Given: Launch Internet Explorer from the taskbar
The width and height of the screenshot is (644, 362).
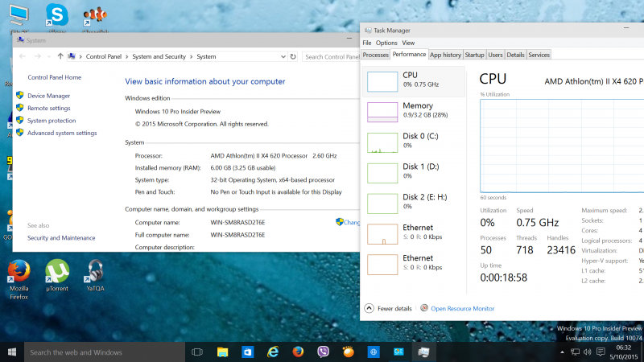Looking at the screenshot, I should (x=273, y=352).
